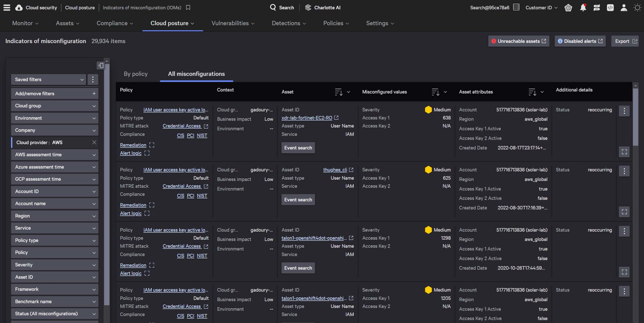Open the talon1-openshift4dot asset link with 1298
The image size is (644, 323).
314,238
